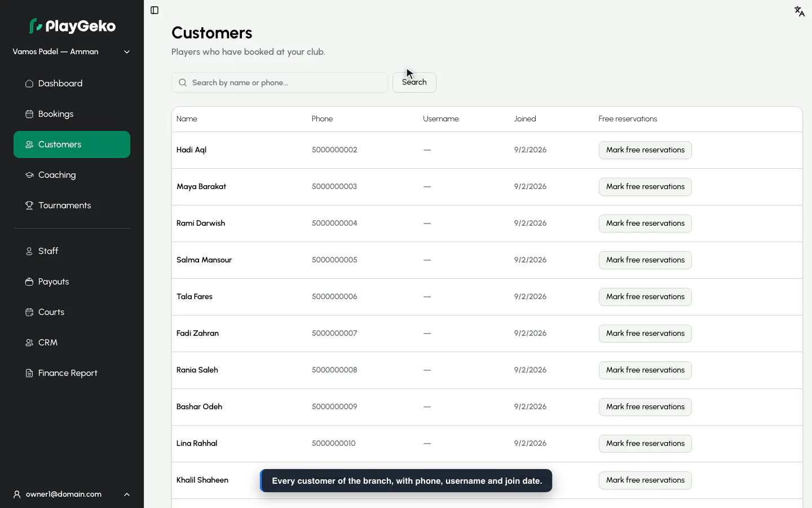
Task: Select customer name Rami Darwish
Action: tap(201, 224)
